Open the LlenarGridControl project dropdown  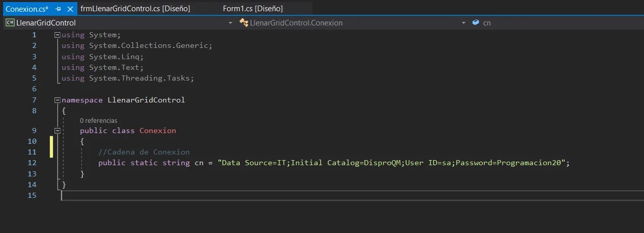coord(119,23)
